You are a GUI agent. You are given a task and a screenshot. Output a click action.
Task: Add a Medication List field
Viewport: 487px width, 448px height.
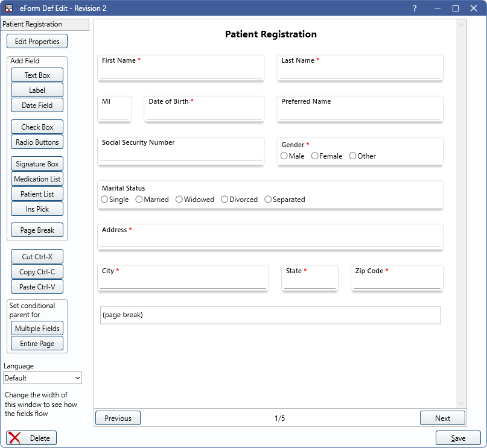37,179
